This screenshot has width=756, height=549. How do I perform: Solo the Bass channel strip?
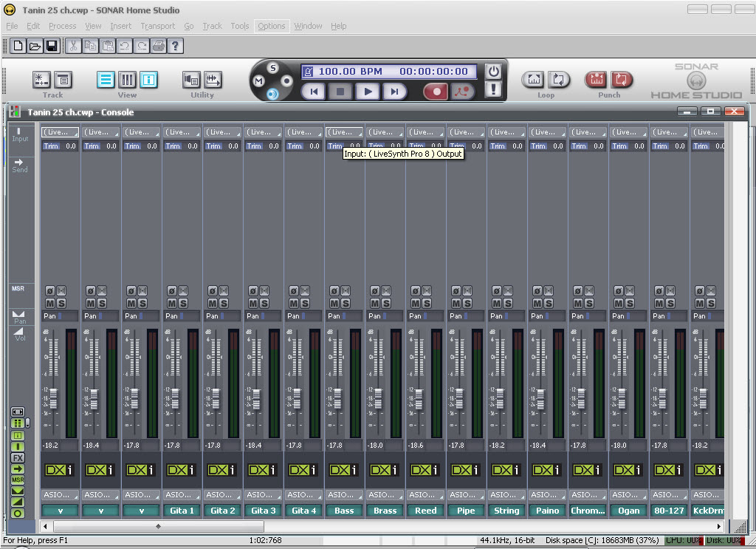[x=346, y=303]
